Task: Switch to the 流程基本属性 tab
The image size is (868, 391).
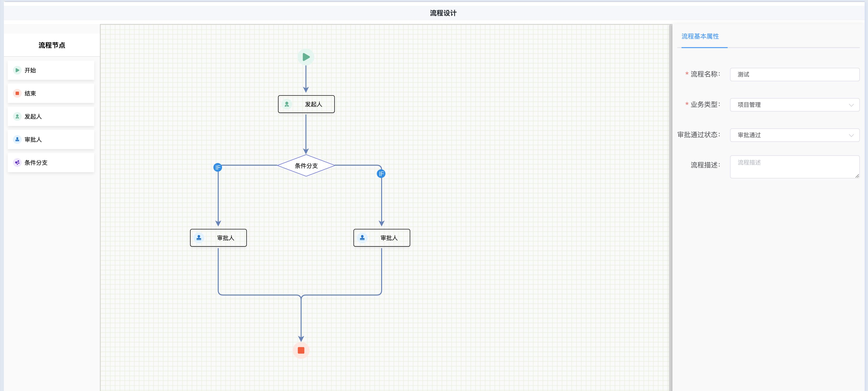Action: (700, 36)
